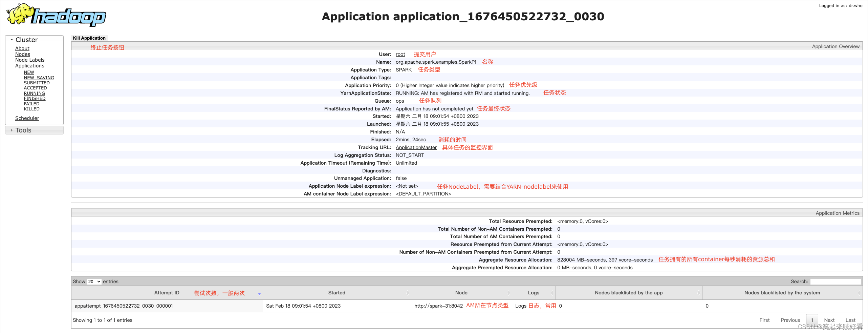Expand the Tools section
Viewport: 868px width, 333px height.
[x=34, y=130]
